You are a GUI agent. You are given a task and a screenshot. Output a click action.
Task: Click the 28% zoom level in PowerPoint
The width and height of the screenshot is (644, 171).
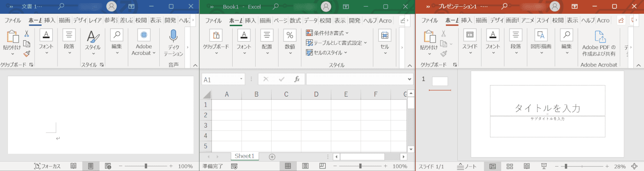point(620,166)
